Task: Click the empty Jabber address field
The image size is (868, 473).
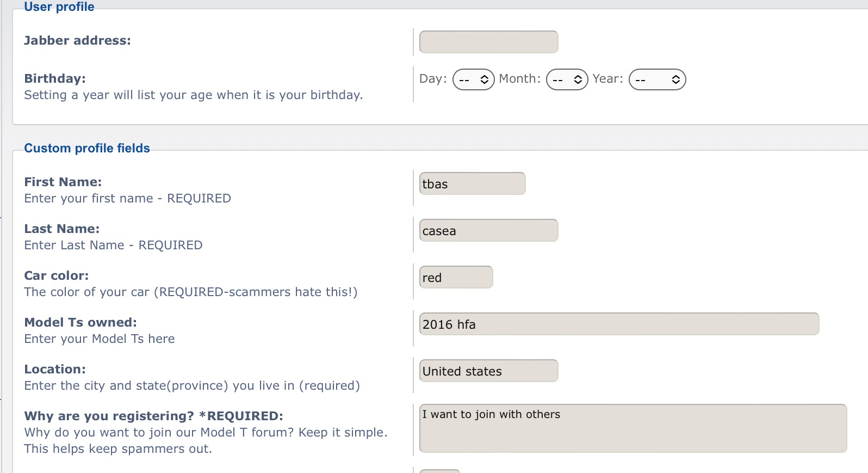Action: click(488, 42)
